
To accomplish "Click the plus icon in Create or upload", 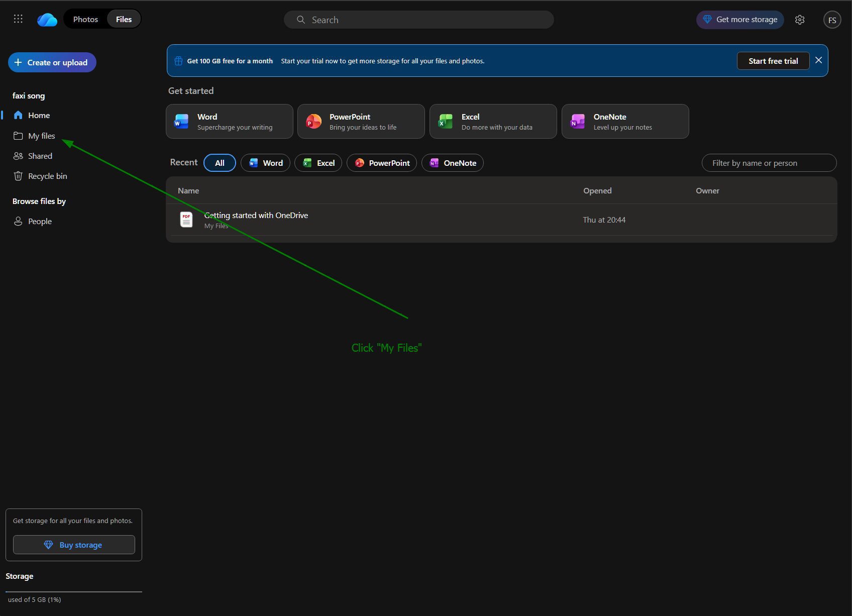I will (18, 62).
